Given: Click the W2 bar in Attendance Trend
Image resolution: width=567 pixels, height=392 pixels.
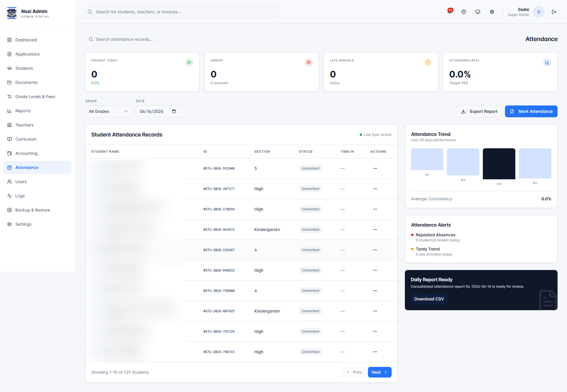Looking at the screenshot, I should pos(463,162).
